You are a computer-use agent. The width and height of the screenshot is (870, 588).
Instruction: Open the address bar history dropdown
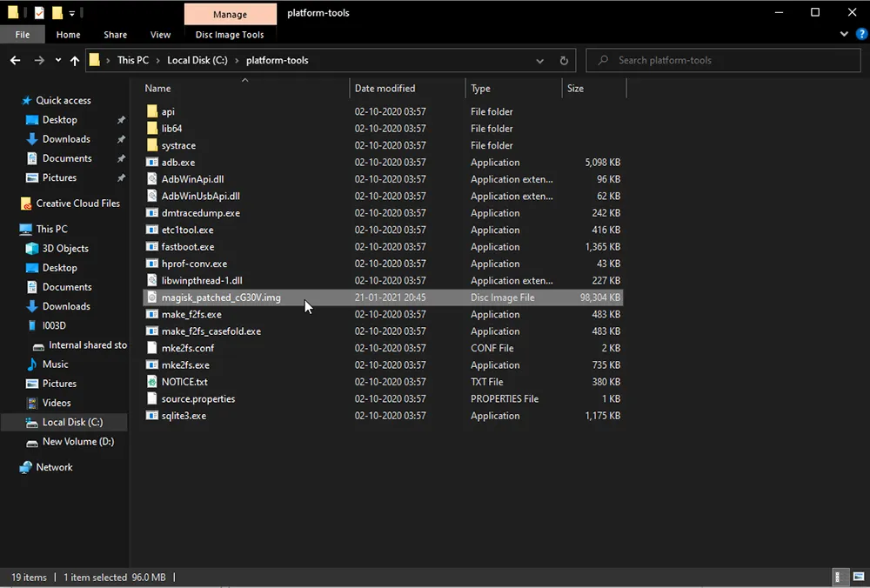pos(540,60)
